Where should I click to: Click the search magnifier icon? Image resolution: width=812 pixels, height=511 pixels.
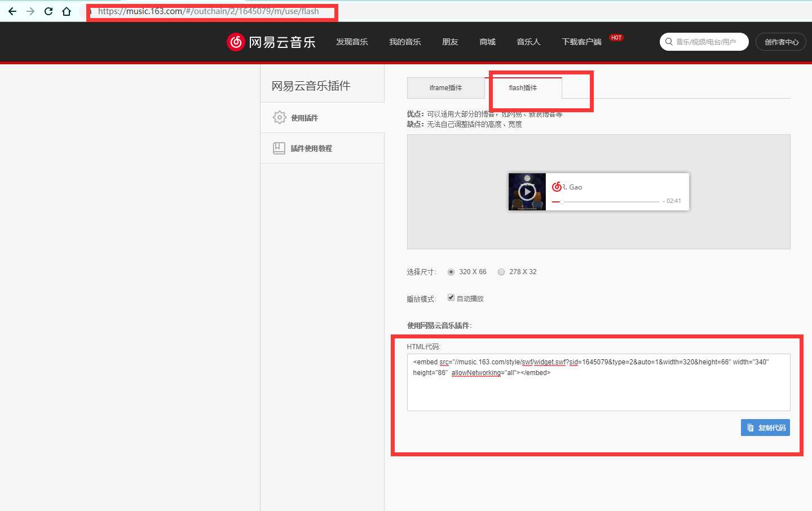point(669,42)
